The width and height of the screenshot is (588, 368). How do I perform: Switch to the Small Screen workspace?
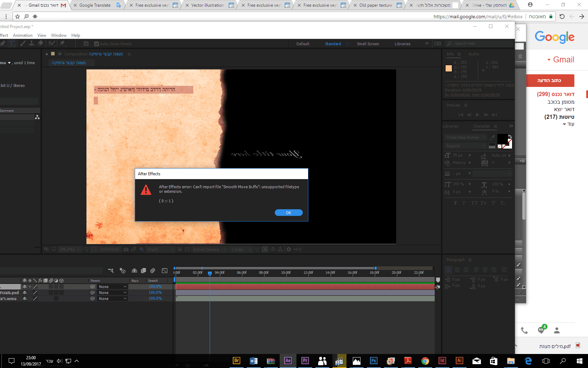[367, 44]
